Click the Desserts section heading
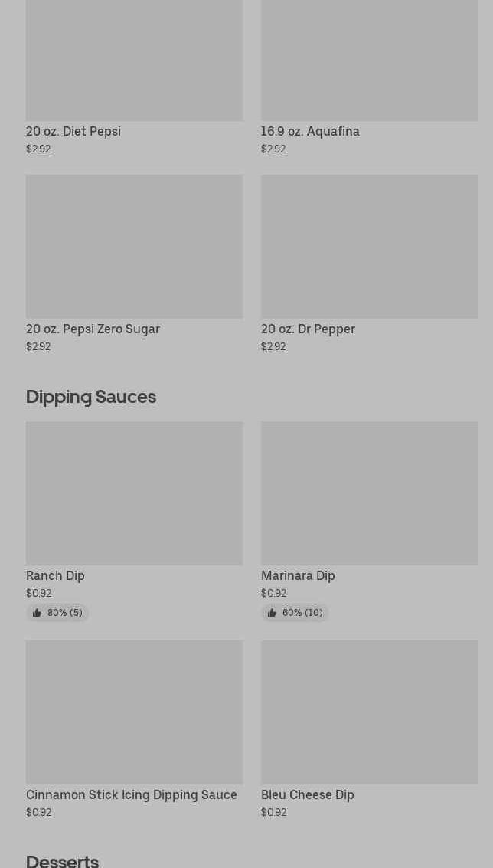The width and height of the screenshot is (493, 868). pyautogui.click(x=62, y=860)
